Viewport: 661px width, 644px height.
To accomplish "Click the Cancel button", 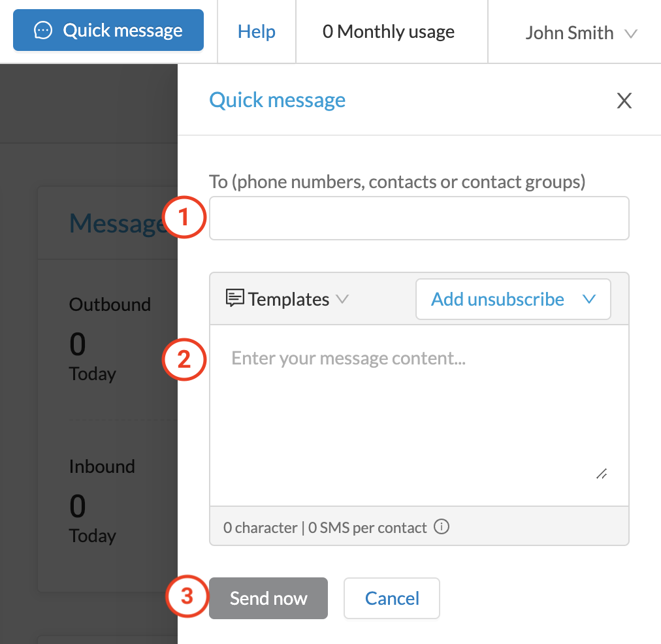I will pyautogui.click(x=392, y=598).
